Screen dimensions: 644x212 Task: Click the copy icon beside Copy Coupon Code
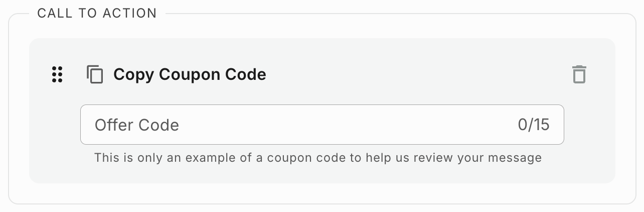(95, 74)
